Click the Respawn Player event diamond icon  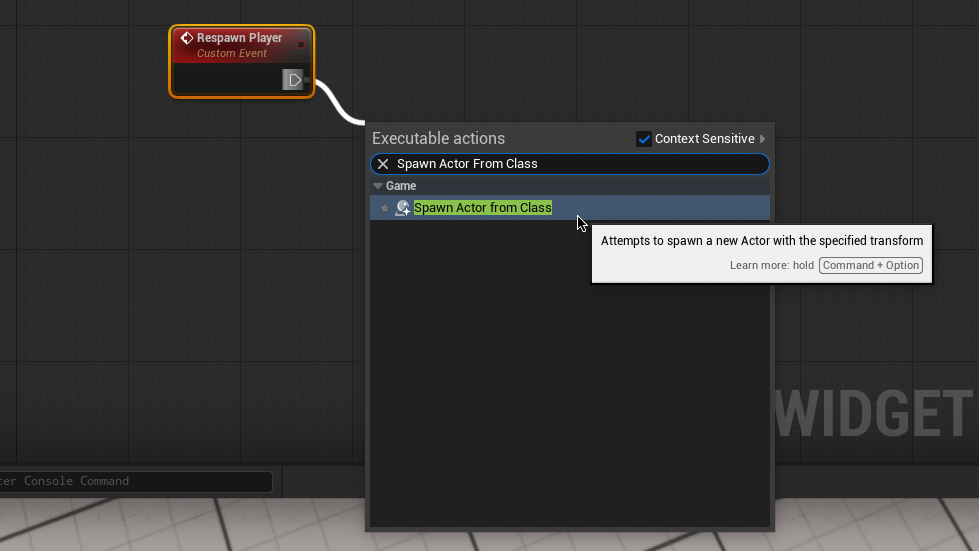tap(186, 38)
